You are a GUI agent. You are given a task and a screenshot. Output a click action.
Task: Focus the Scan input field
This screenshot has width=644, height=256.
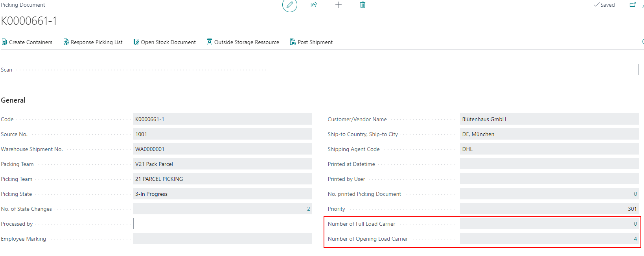tap(454, 70)
